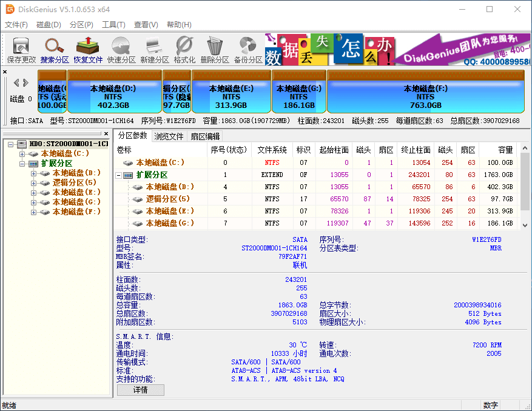Click the 详情 button for S.M.A.R.T. details
The image size is (532, 411).
[x=140, y=390]
